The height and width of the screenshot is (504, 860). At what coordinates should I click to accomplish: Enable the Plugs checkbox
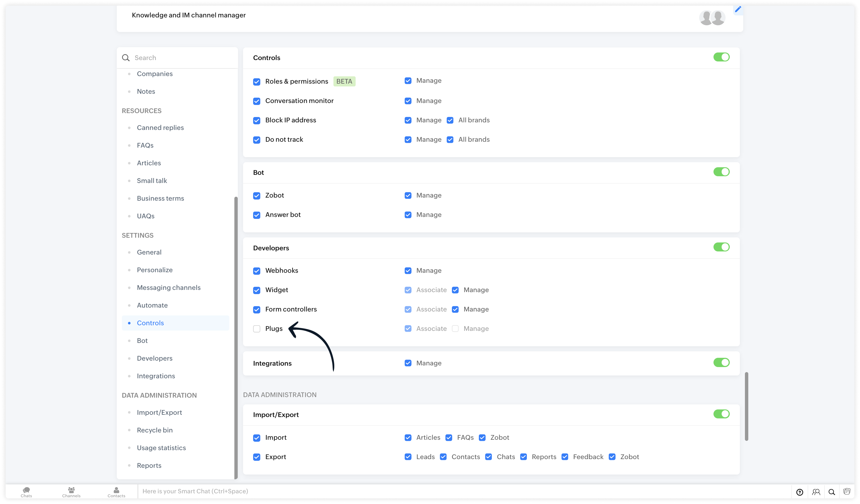[257, 329]
